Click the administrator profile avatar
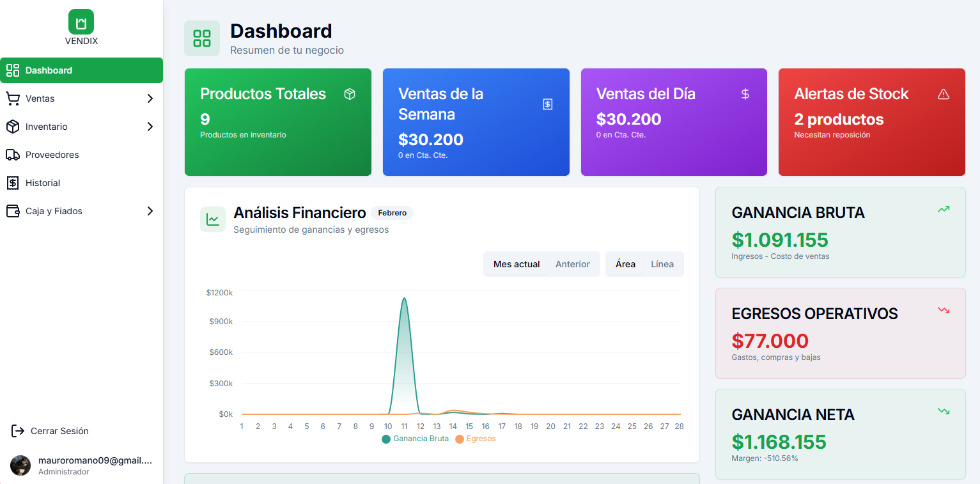The image size is (980, 484). [x=20, y=465]
